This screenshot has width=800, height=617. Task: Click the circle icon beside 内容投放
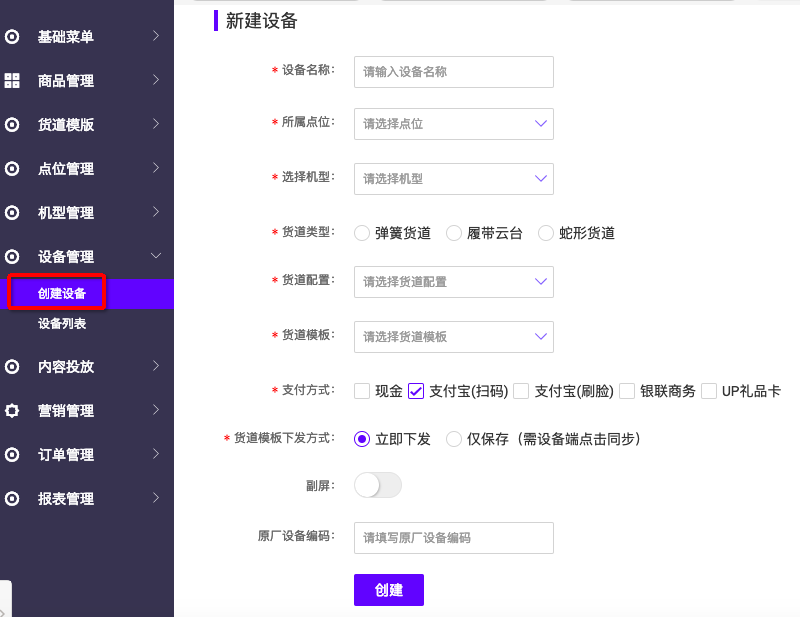click(x=12, y=366)
